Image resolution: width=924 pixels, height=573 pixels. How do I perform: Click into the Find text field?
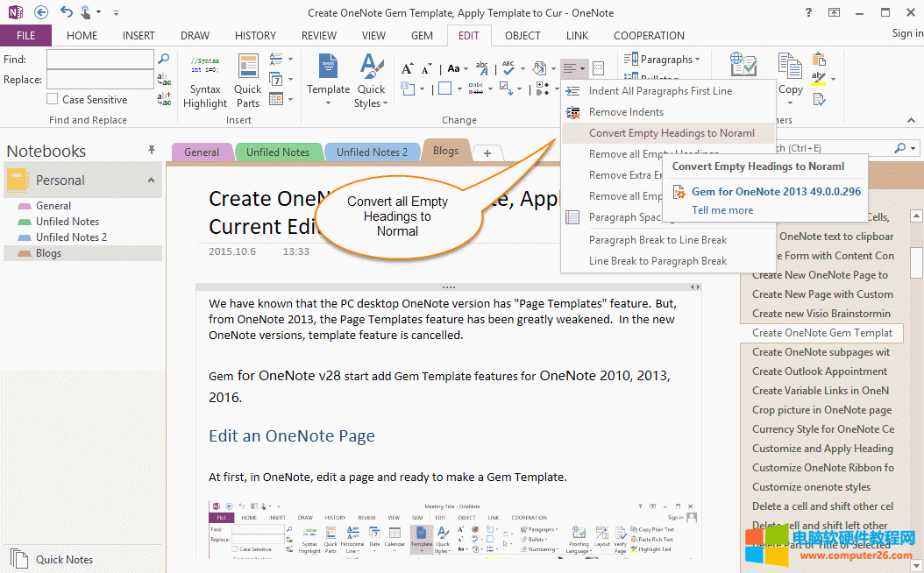pos(99,60)
